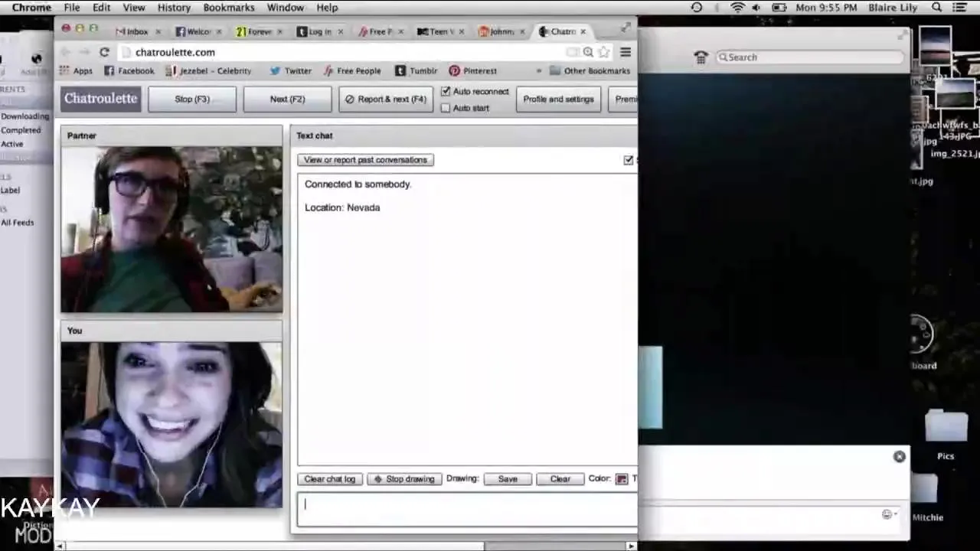Go forward with browser forward arrow
The image size is (980, 551).
[x=84, y=52]
